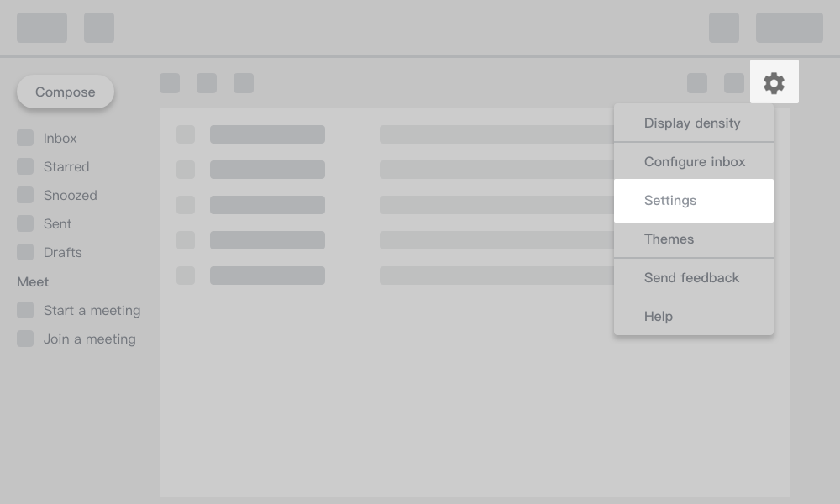
Task: Click the Join a meeting label
Action: click(89, 339)
